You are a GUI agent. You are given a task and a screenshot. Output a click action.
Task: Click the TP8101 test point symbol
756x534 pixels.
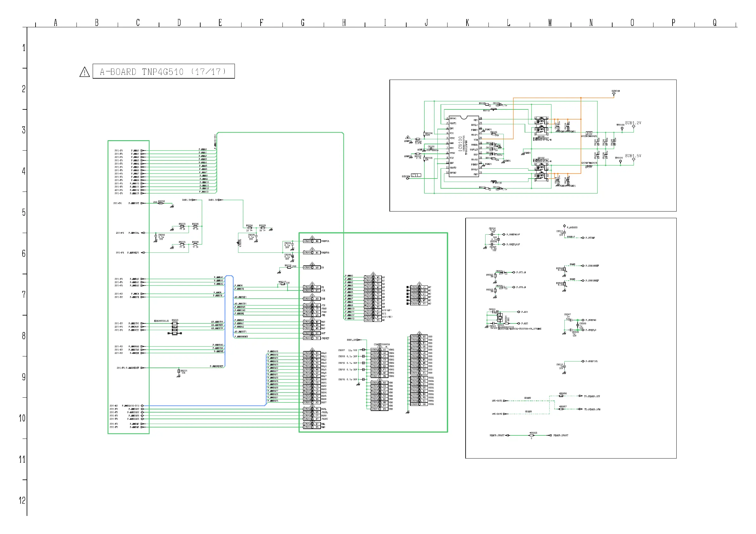620,161
